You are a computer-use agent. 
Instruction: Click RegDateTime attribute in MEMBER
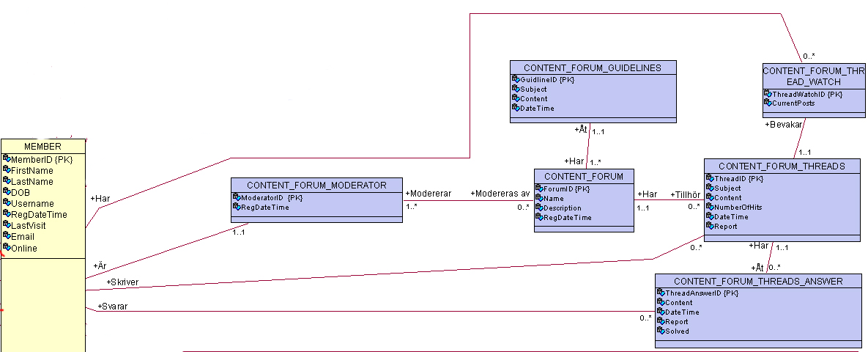coord(40,215)
